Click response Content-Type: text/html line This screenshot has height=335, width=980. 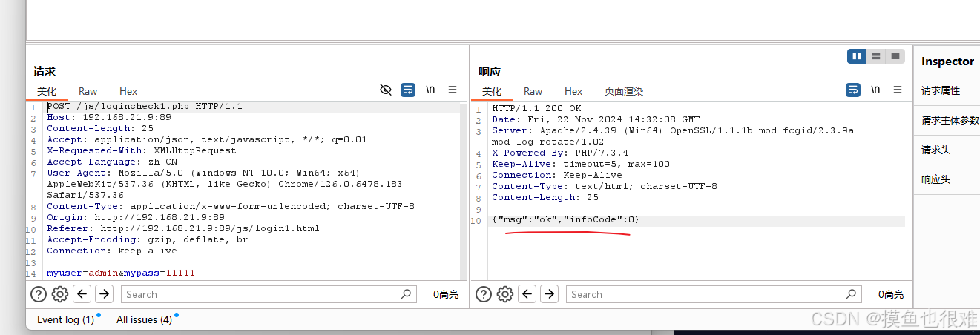pyautogui.click(x=605, y=186)
